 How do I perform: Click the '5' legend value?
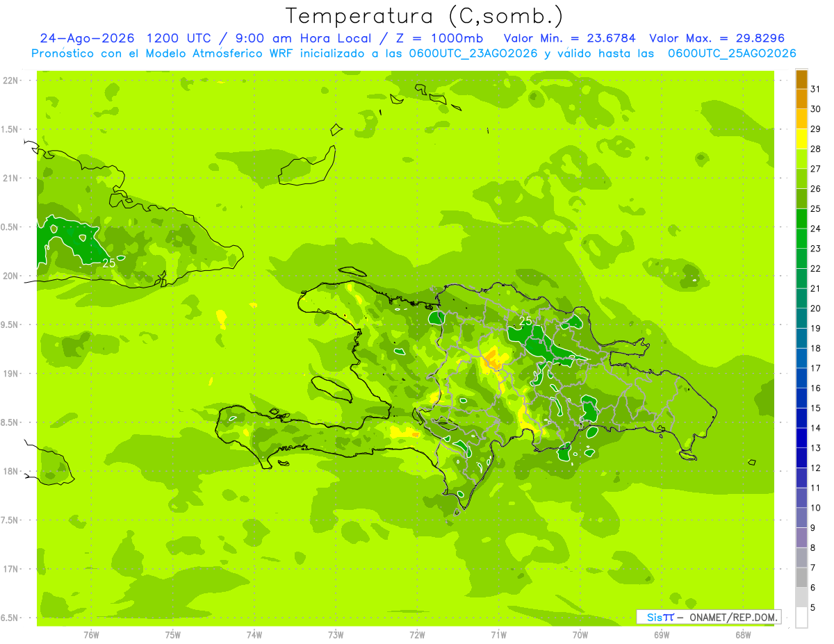pos(813,608)
